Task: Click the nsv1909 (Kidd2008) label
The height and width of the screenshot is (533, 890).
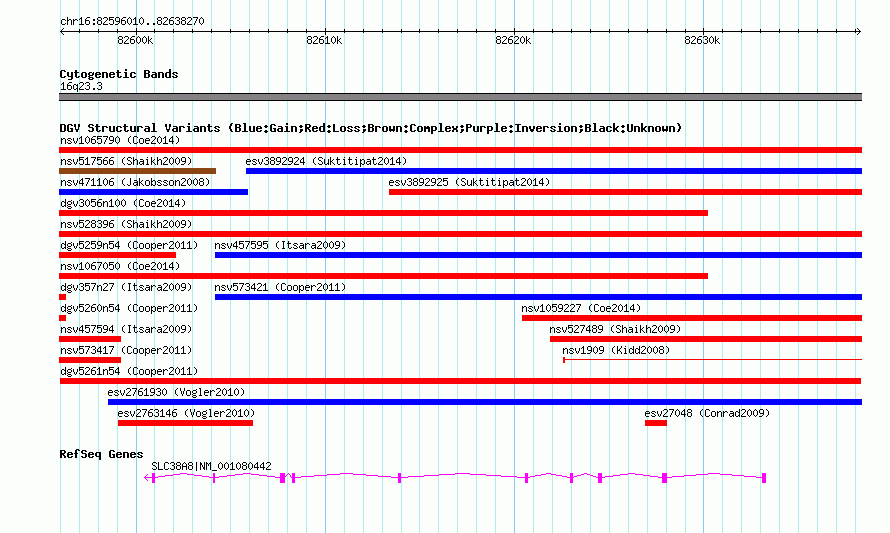Action: (x=616, y=350)
